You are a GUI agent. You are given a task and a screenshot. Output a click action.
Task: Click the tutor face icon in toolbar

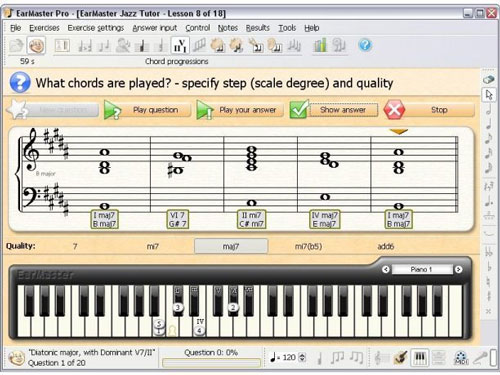pyautogui.click(x=36, y=45)
